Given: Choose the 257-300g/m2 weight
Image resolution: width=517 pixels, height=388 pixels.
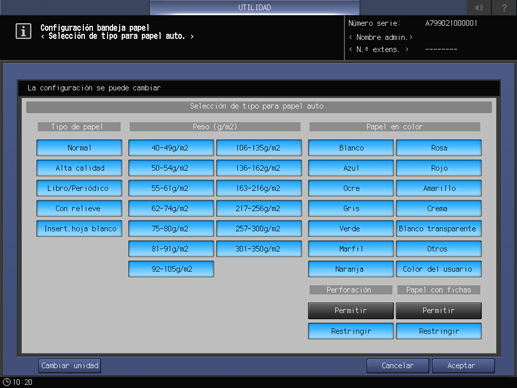Looking at the screenshot, I should [x=259, y=229].
